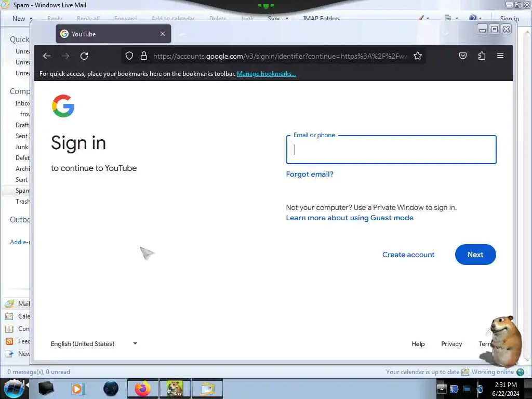Switch to Mail view icon in Live Mail
The width and height of the screenshot is (532, 399).
9,303
